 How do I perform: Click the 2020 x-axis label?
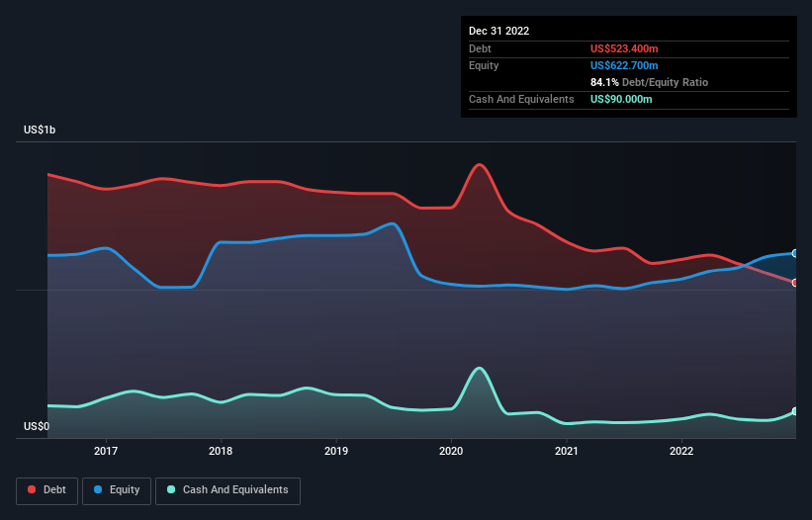pos(451,451)
